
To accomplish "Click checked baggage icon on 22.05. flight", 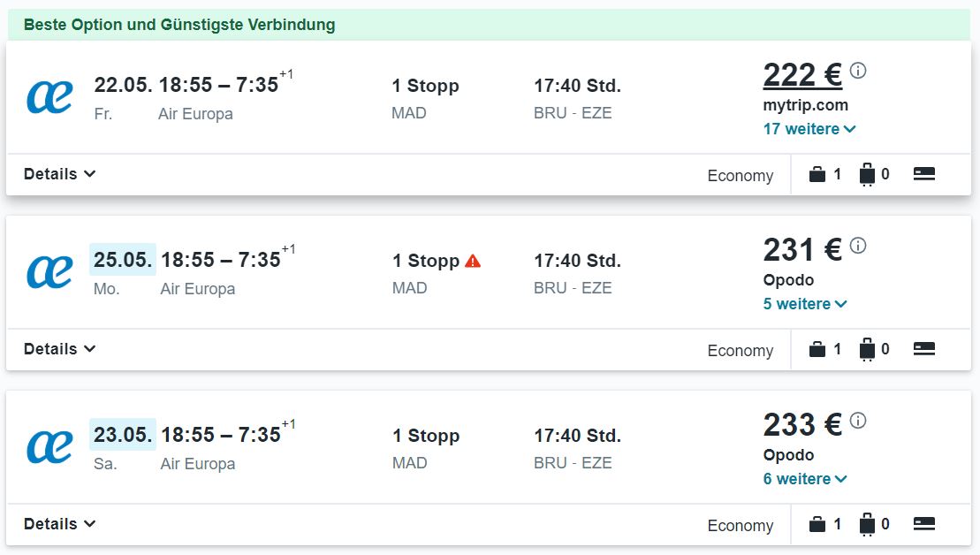I will [x=867, y=175].
